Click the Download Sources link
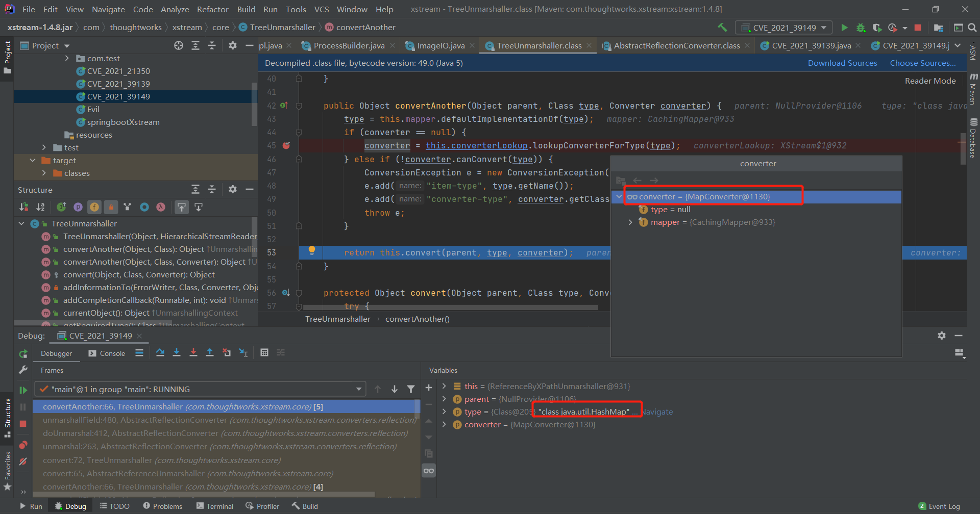This screenshot has width=980, height=514. click(842, 63)
